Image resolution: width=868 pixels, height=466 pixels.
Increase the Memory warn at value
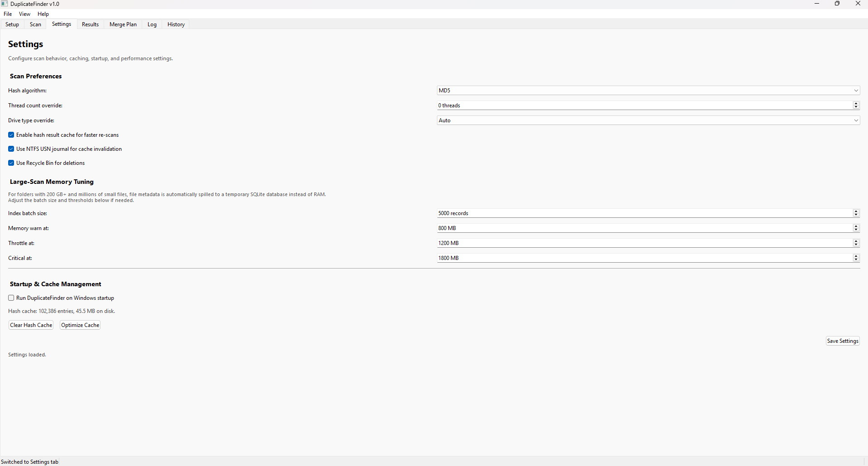point(856,226)
